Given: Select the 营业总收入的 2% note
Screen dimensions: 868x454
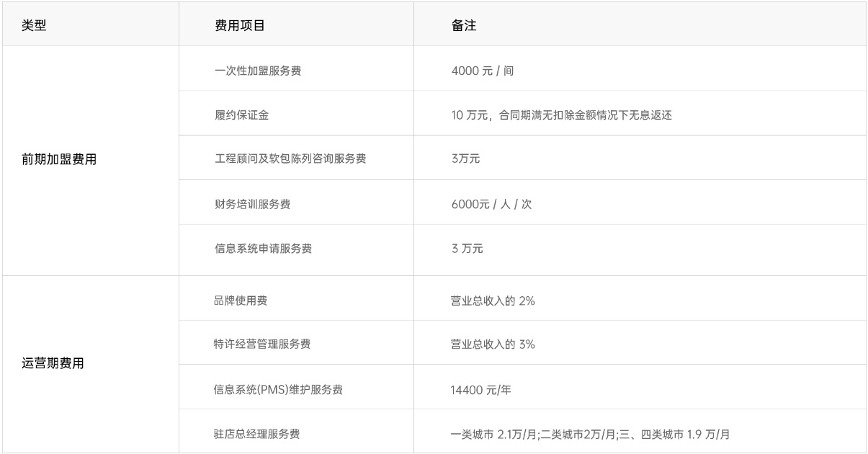Looking at the screenshot, I should pos(493,301).
